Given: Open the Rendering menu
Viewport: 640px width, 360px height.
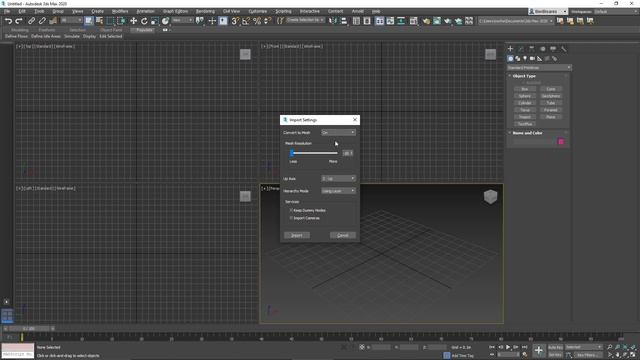Looking at the screenshot, I should click(x=205, y=11).
